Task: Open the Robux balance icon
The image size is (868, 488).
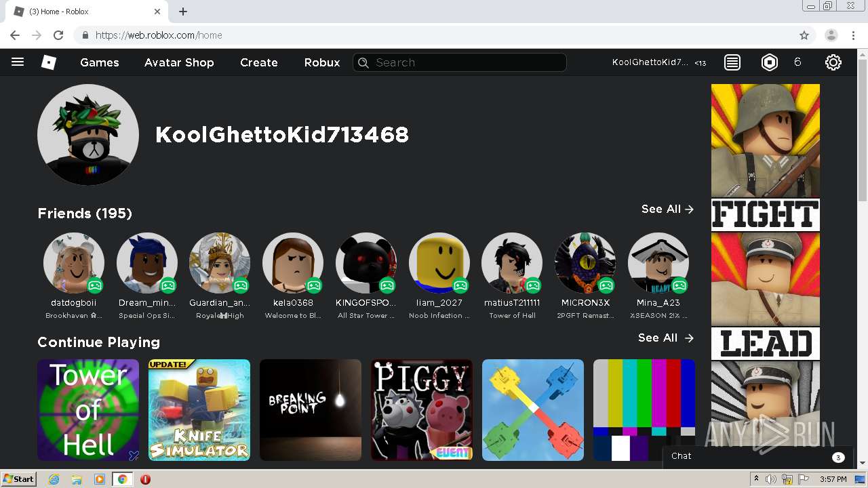Action: (770, 62)
